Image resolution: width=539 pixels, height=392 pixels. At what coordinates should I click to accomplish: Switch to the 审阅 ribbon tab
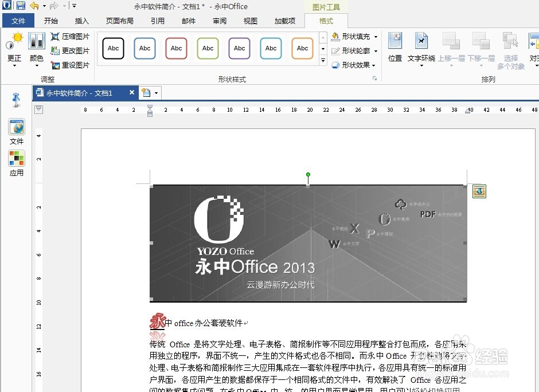tap(219, 21)
